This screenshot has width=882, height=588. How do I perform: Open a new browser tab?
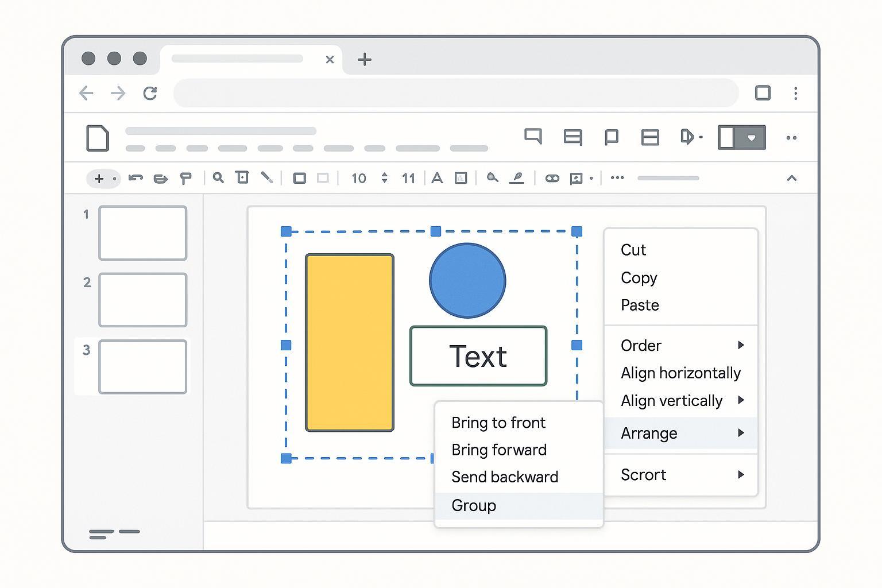[x=365, y=59]
